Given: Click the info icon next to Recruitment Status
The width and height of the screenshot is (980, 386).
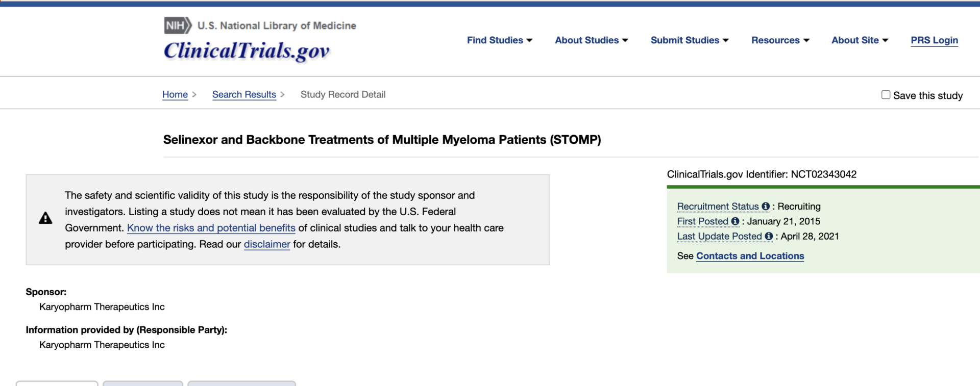Looking at the screenshot, I should 766,207.
